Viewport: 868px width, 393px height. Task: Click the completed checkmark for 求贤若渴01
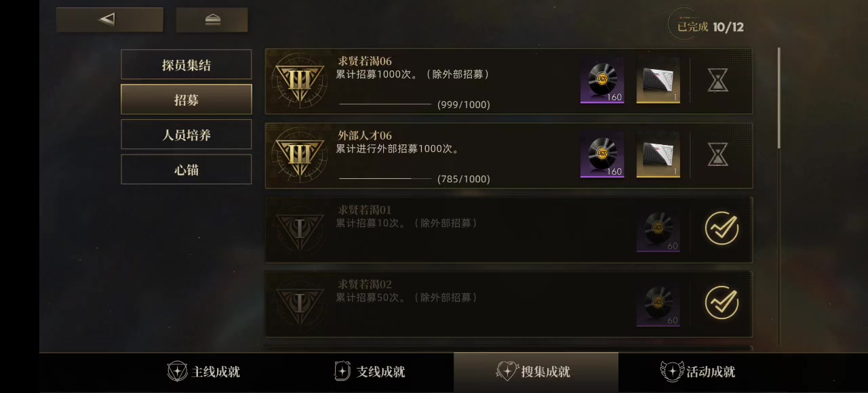pos(722,229)
